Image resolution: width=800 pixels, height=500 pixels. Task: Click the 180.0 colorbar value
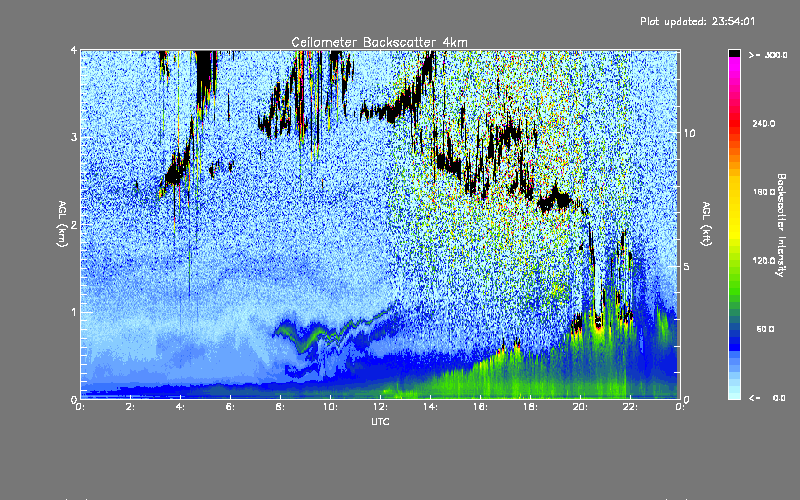click(x=764, y=192)
